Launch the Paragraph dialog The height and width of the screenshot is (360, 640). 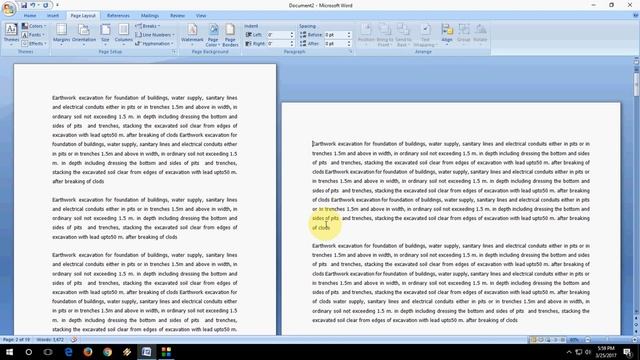click(x=351, y=52)
